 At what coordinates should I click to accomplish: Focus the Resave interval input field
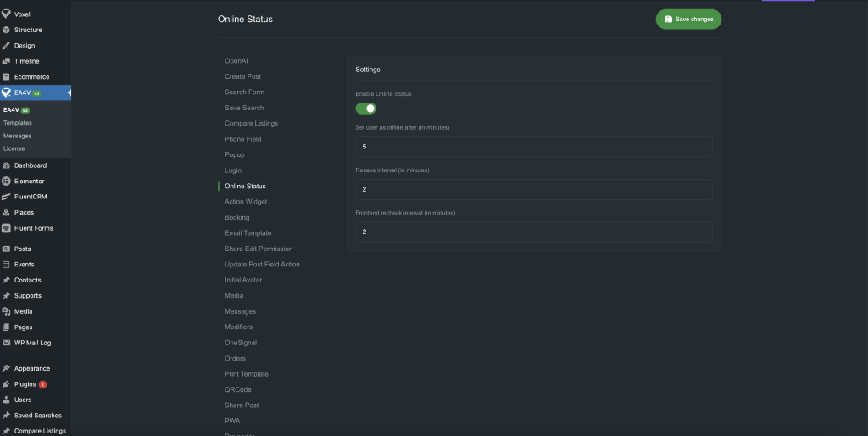pos(533,189)
